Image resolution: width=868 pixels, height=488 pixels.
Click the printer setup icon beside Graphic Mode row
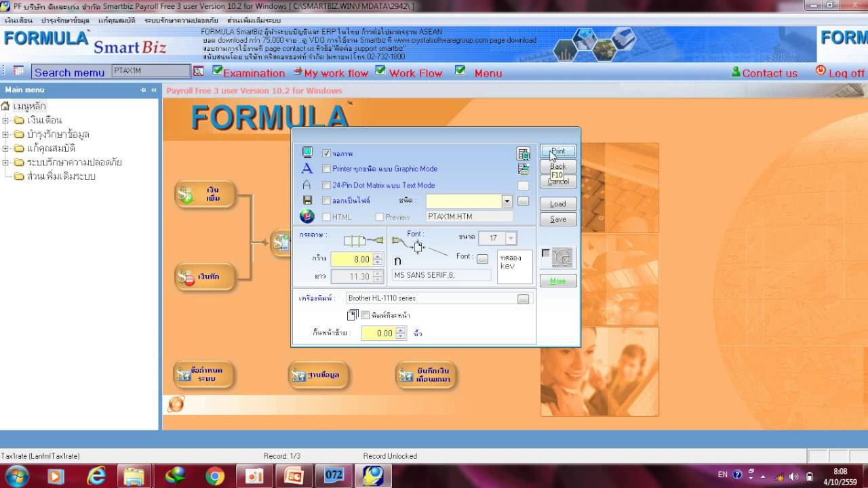pos(523,169)
